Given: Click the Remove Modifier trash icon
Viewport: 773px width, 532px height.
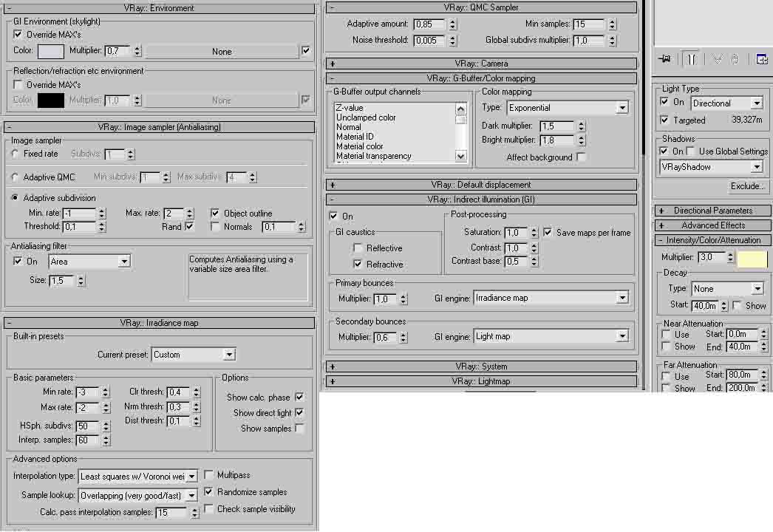Looking at the screenshot, I should coord(735,59).
